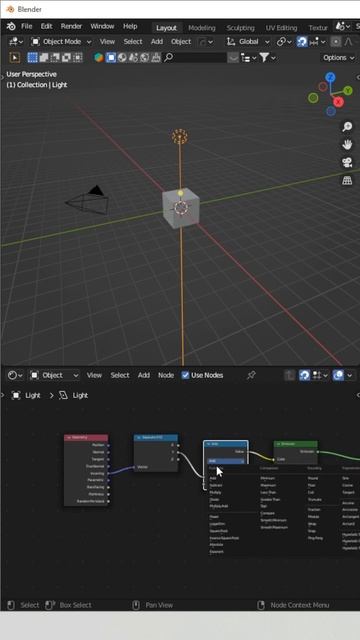Switch to the Modeling workspace tab

point(202,28)
